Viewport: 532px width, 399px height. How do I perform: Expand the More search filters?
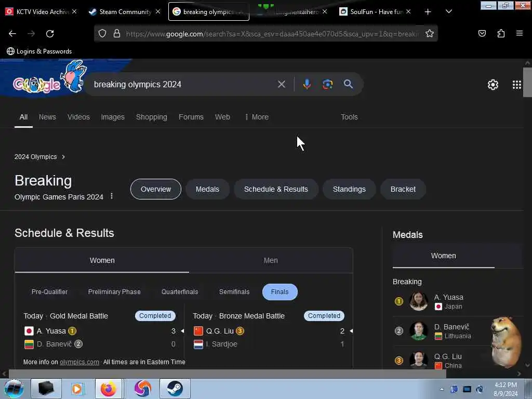(257, 117)
